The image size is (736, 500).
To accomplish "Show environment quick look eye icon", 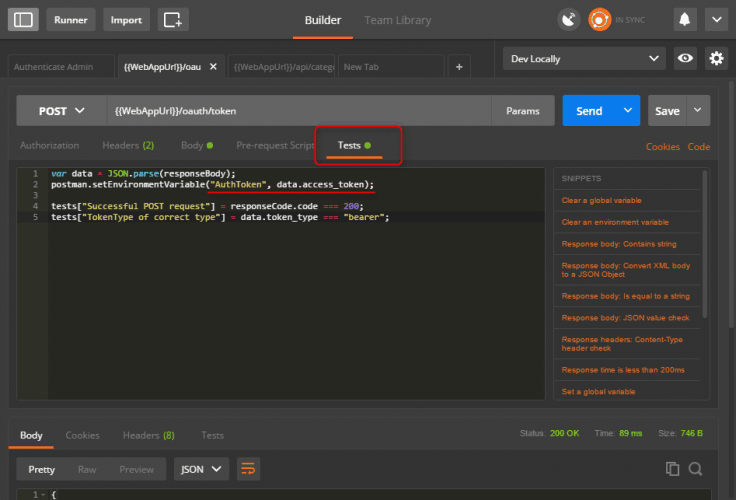I will [x=685, y=59].
